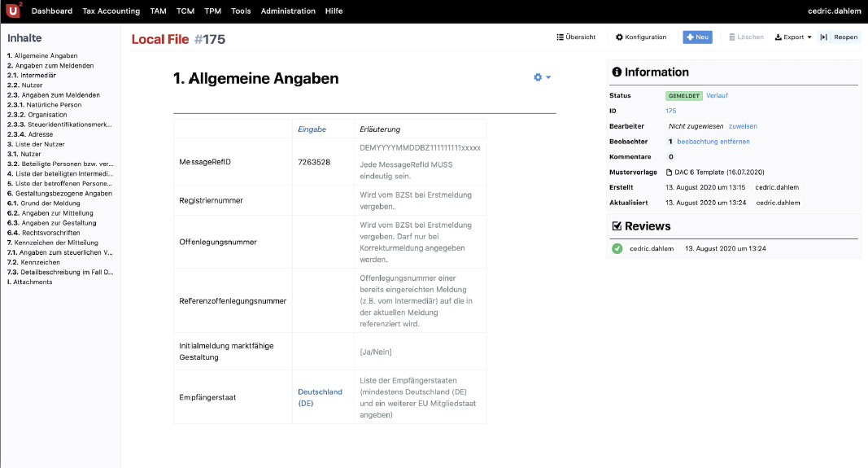Image resolution: width=868 pixels, height=468 pixels.
Task: Open the Übersicht list view
Action: (x=576, y=37)
